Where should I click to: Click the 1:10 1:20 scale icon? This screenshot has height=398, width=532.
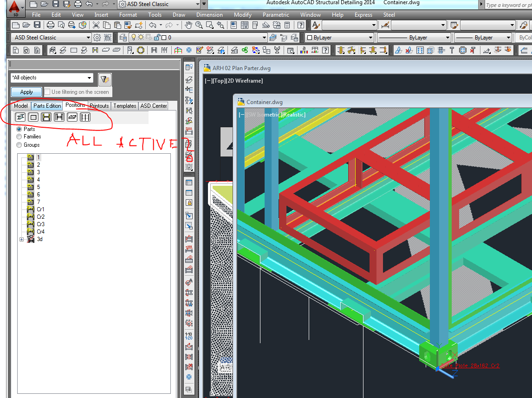[x=188, y=336]
